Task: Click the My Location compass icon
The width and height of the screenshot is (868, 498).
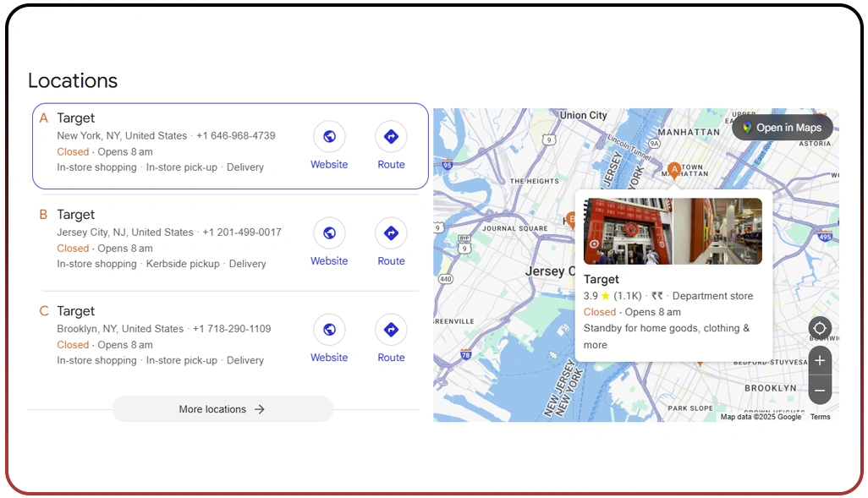Action: click(x=819, y=328)
